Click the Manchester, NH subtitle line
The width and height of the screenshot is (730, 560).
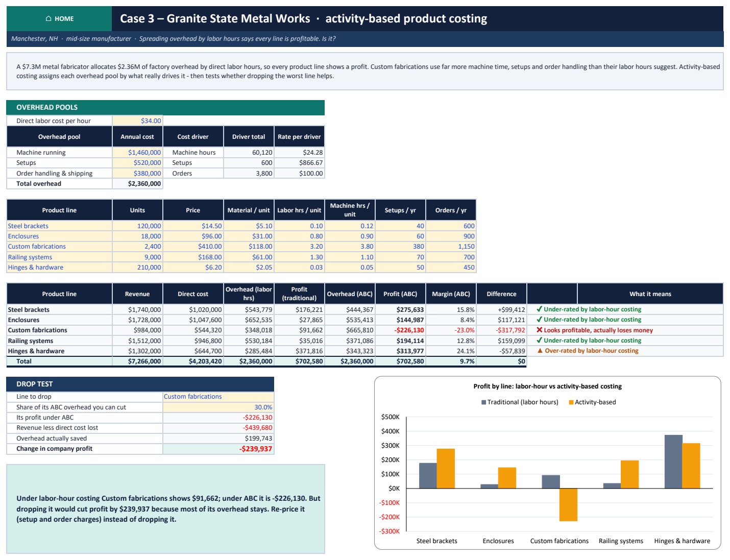(x=174, y=39)
